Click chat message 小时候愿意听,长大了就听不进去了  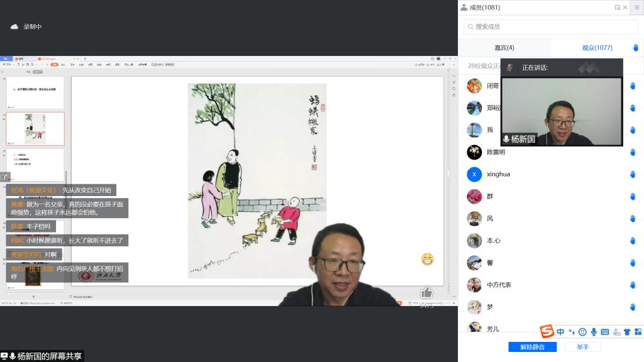coord(67,240)
